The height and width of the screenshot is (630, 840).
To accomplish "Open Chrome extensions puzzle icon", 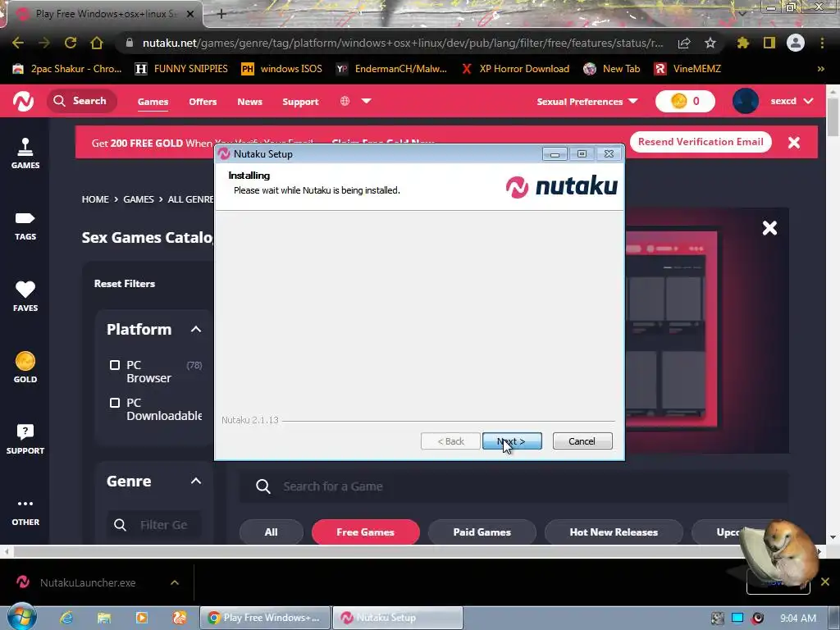I will click(x=742, y=43).
